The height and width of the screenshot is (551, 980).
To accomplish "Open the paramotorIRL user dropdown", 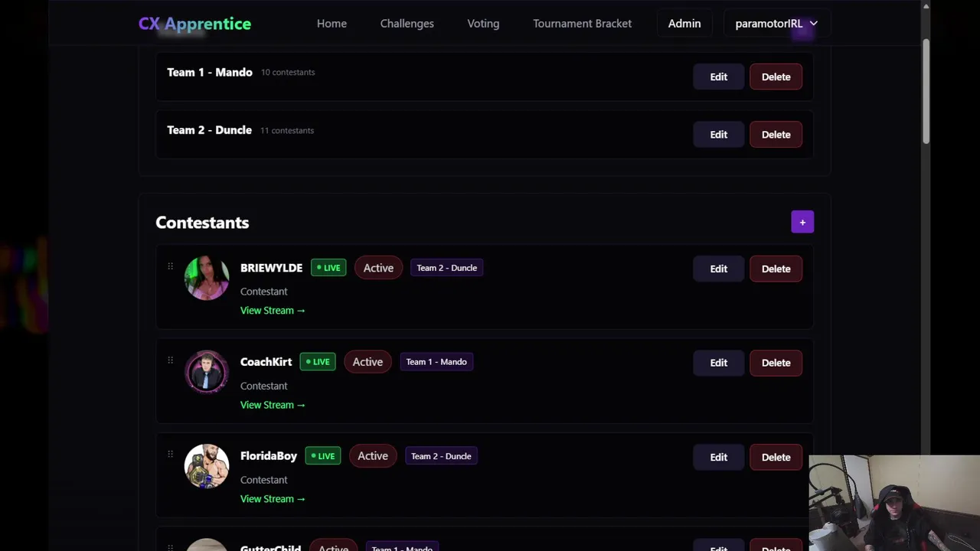I will coord(776,24).
